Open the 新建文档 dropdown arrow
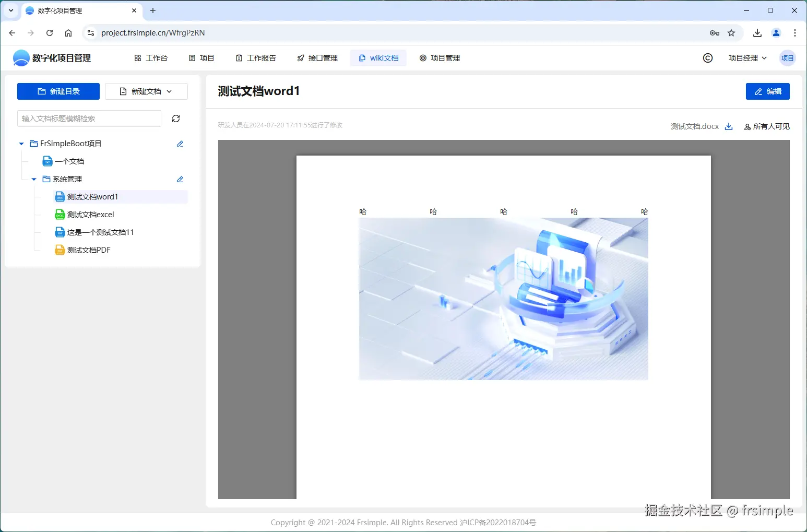This screenshot has width=807, height=532. coord(169,91)
